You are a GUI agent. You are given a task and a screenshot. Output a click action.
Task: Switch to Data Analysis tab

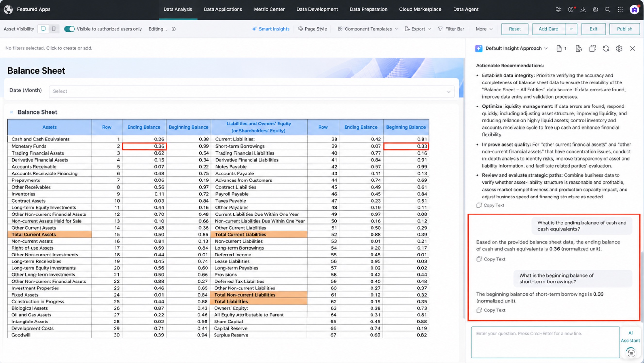point(178,9)
